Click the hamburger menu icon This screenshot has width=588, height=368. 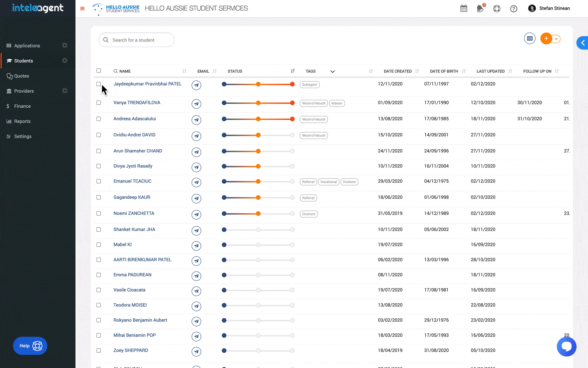click(82, 9)
